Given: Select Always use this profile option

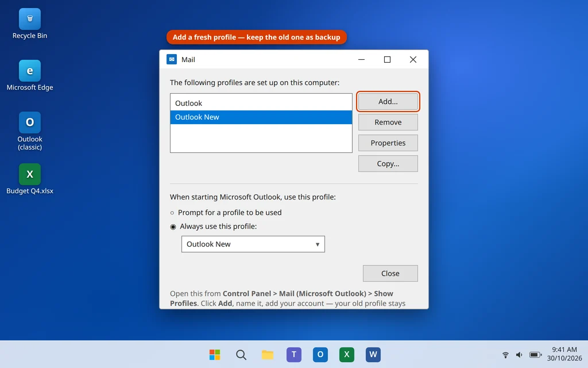Looking at the screenshot, I should 214,227.
